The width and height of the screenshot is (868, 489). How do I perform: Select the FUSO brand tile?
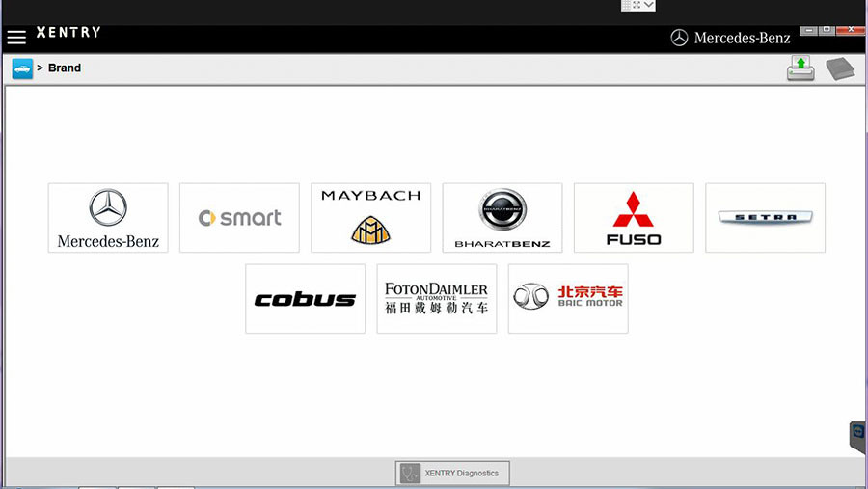point(634,218)
